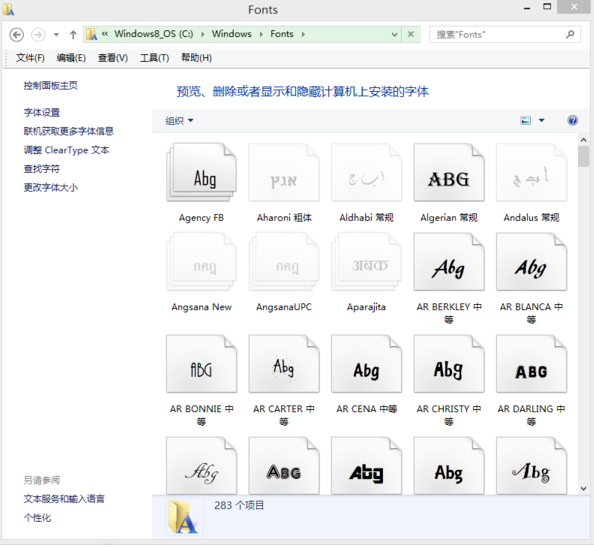The image size is (594, 548).
Task: Click the help question mark icon
Action: [x=572, y=120]
